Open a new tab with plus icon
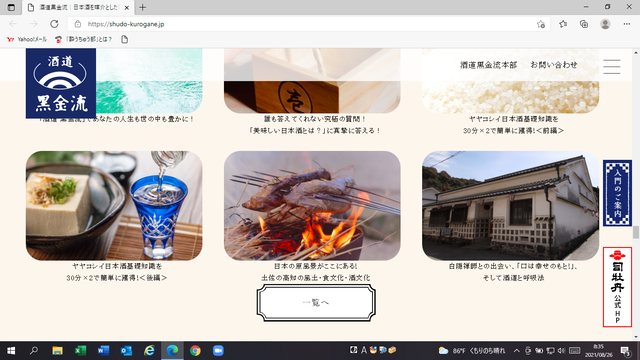 [x=142, y=7]
